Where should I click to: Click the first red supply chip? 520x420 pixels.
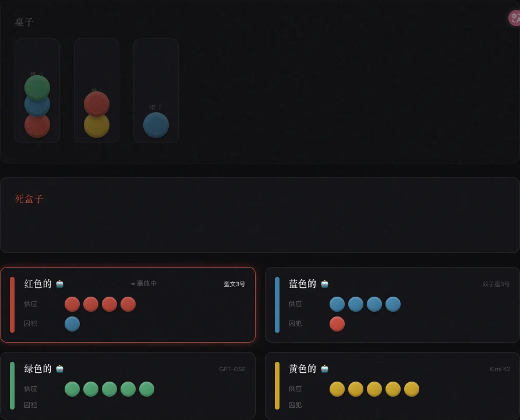[72, 304]
